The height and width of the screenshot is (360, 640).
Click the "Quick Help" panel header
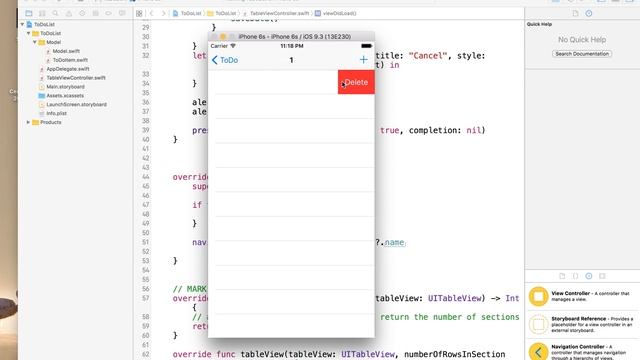(x=539, y=24)
